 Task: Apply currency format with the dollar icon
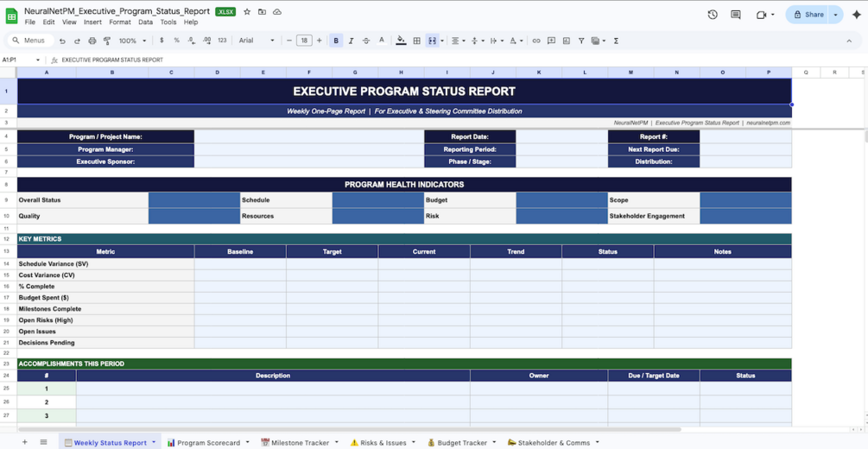coord(162,41)
